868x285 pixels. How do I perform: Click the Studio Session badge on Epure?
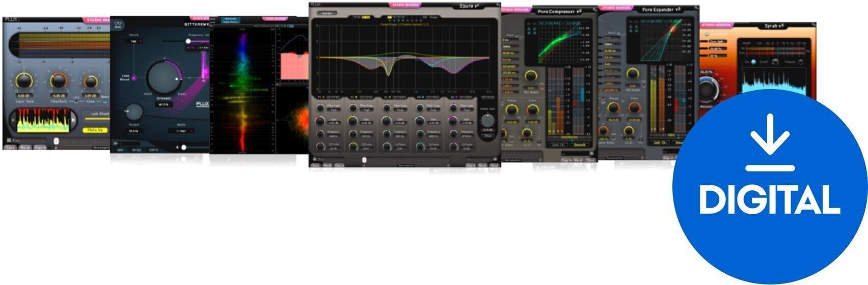pyautogui.click(x=405, y=5)
